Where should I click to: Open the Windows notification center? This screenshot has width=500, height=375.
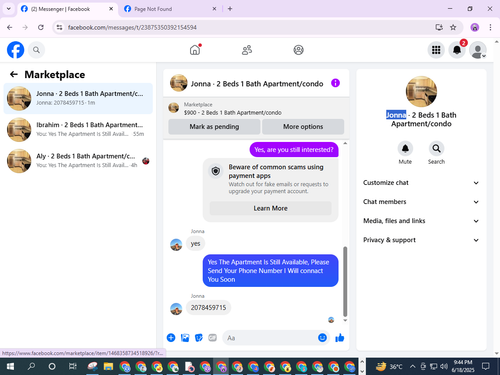486,367
